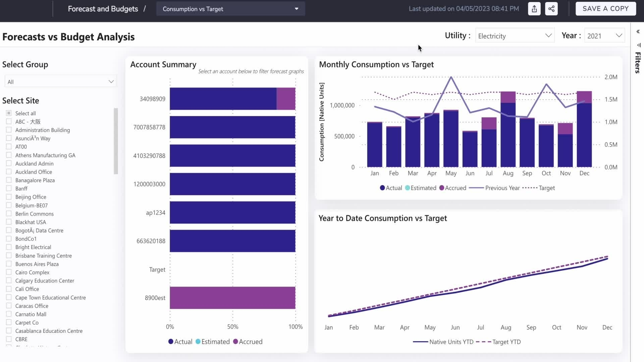Select account 34098909 bar to filter forecasts
The image size is (644, 362).
[223, 99]
